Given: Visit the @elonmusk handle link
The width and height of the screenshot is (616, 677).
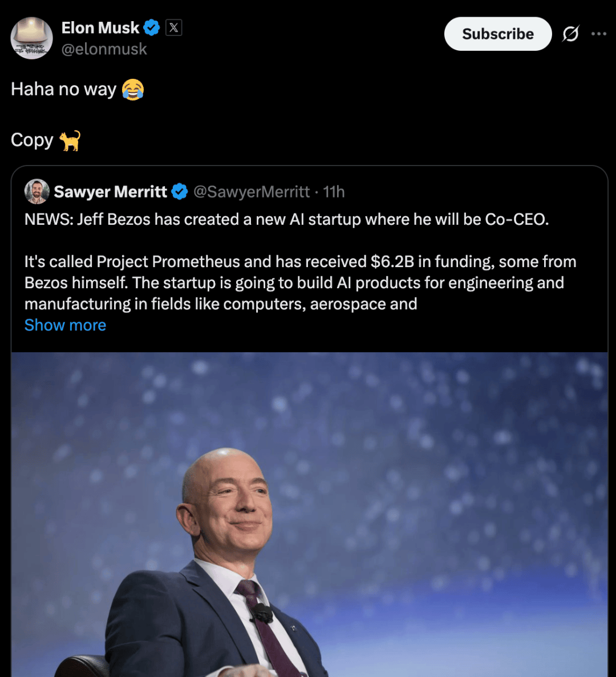Looking at the screenshot, I should pos(104,49).
